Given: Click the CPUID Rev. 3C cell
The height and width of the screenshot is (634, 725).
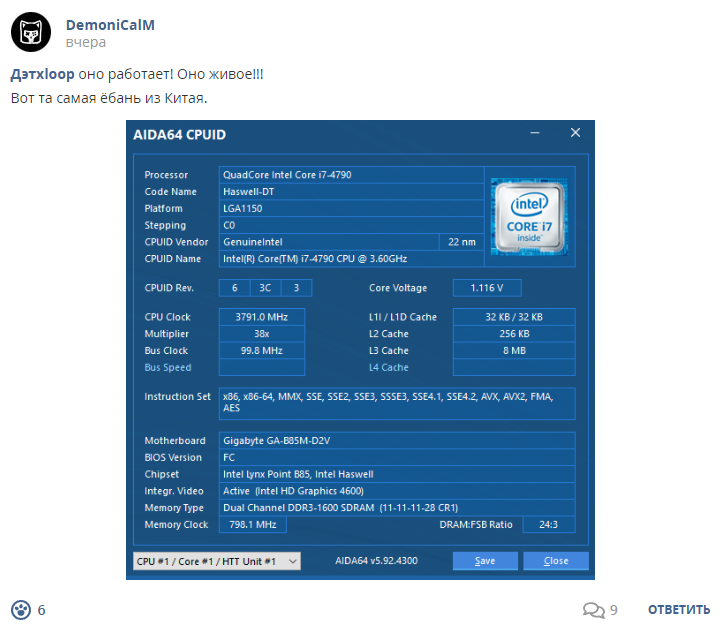Looking at the screenshot, I should [x=265, y=288].
